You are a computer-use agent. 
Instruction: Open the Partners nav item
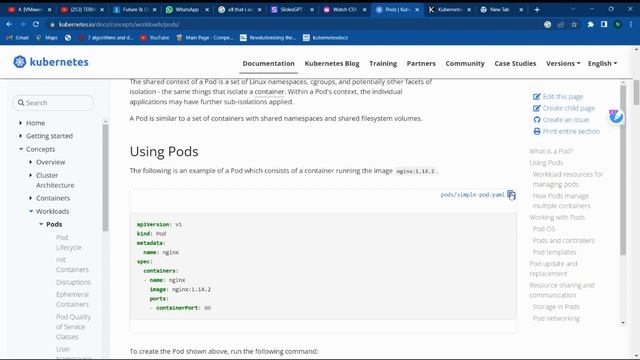421,64
